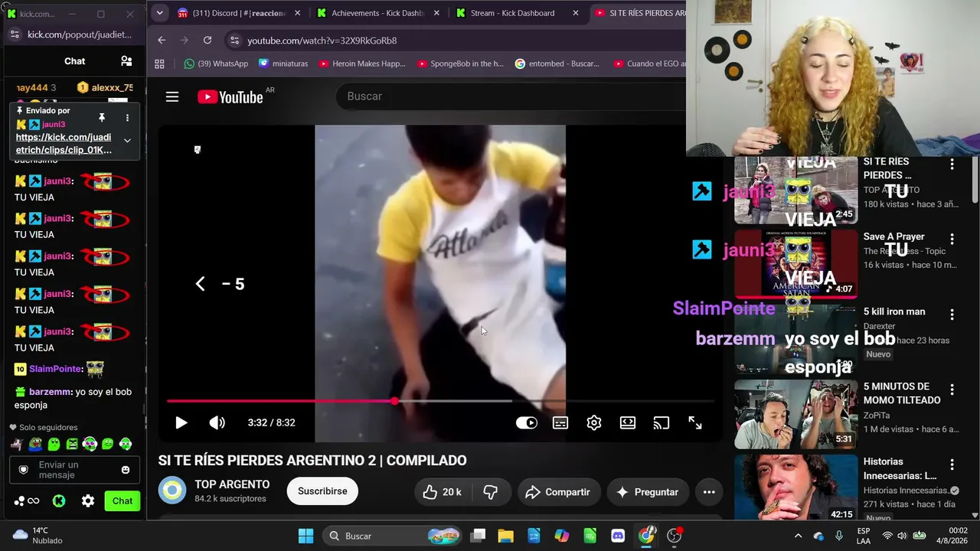This screenshot has width=980, height=551.
Task: Insert the Pepe frog quick emote
Action: click(35, 444)
